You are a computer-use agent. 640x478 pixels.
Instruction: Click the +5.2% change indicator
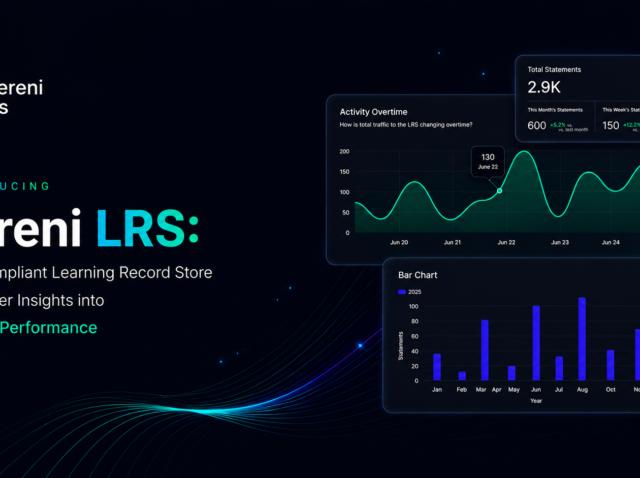click(558, 125)
